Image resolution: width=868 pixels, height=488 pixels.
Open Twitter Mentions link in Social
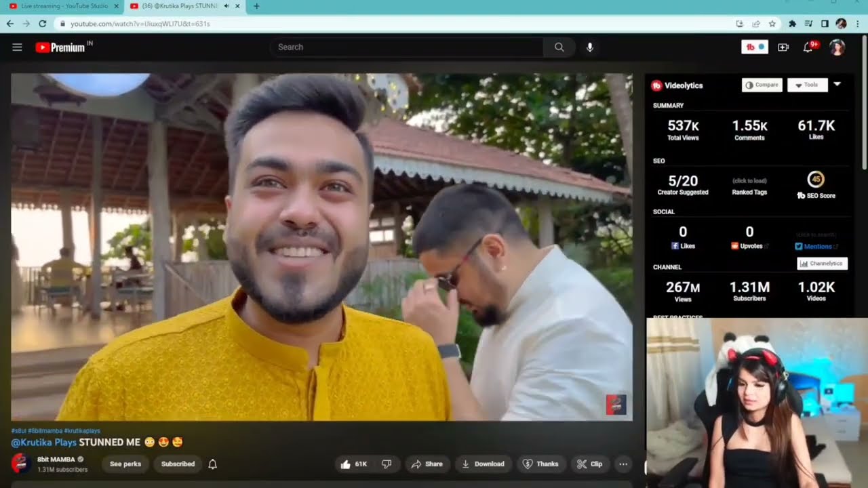(x=816, y=246)
